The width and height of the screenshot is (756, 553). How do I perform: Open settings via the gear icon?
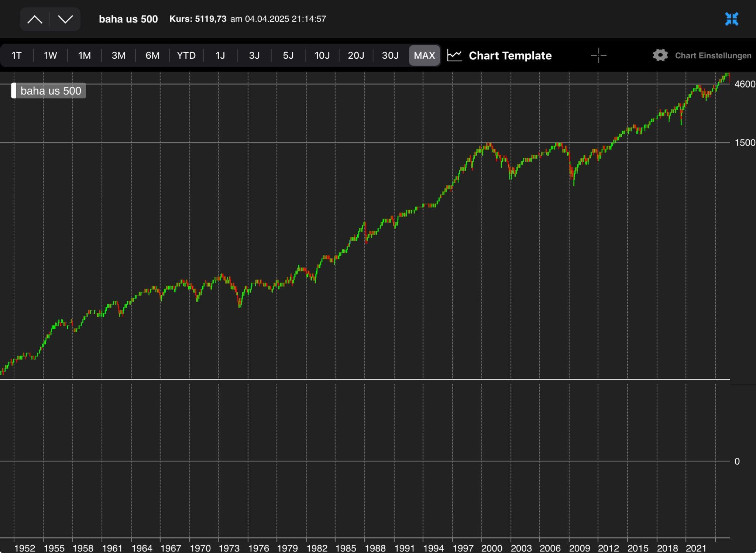point(660,55)
